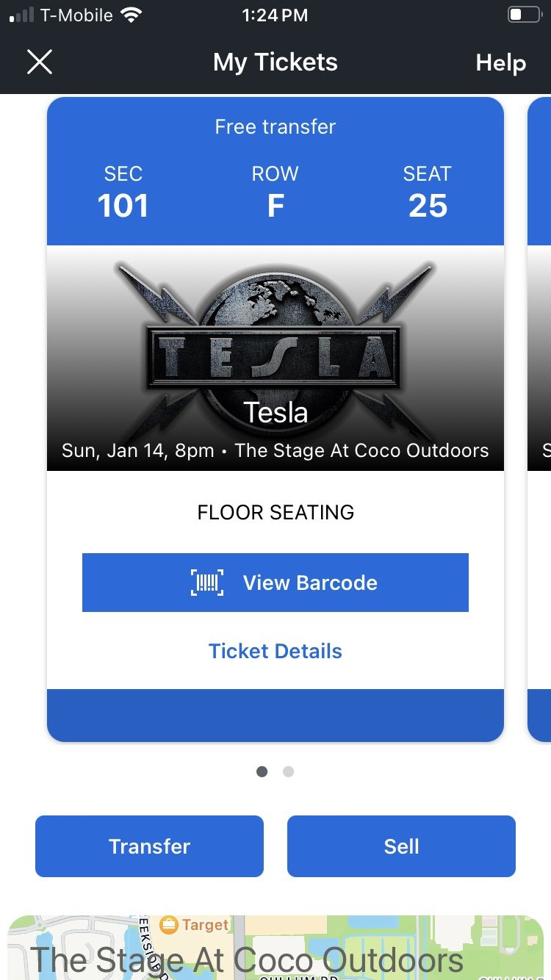
Task: Close My Tickets with the X icon
Action: click(40, 62)
